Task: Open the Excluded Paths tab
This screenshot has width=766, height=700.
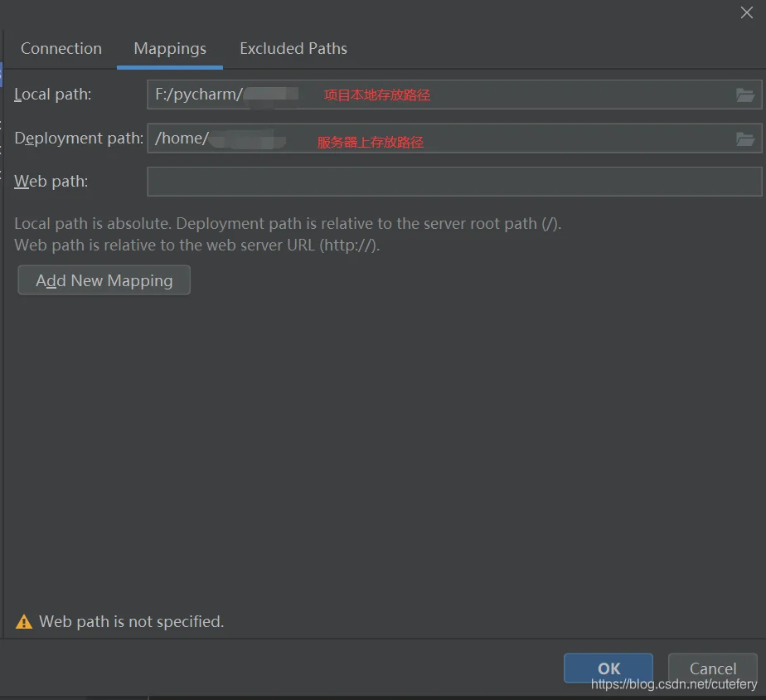Action: coord(293,49)
